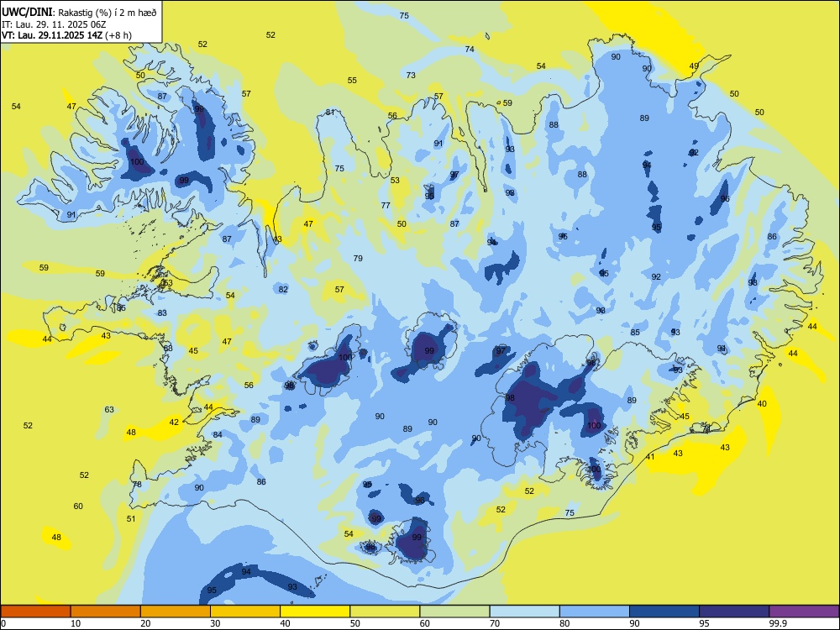Click the humidity value '51' on the map

tap(131, 518)
